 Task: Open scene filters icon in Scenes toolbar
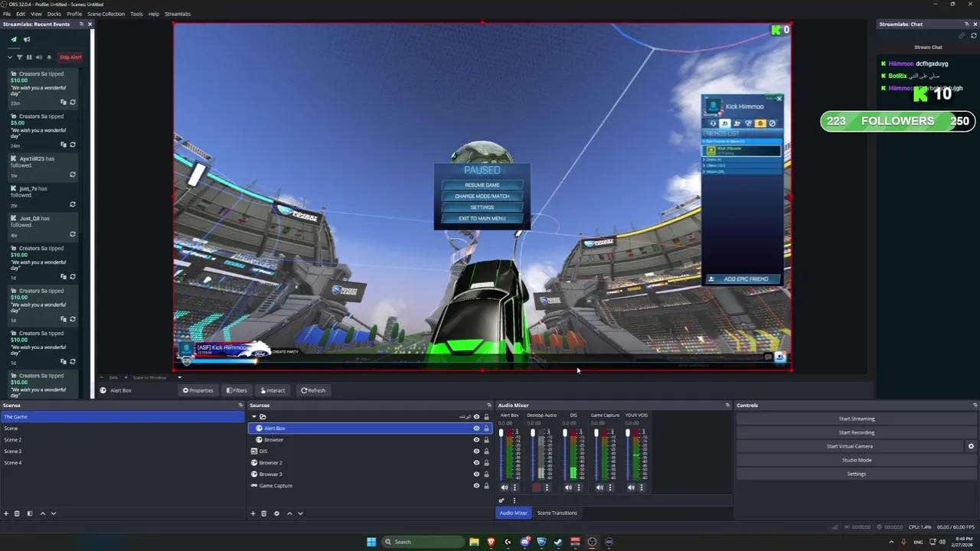coord(30,514)
